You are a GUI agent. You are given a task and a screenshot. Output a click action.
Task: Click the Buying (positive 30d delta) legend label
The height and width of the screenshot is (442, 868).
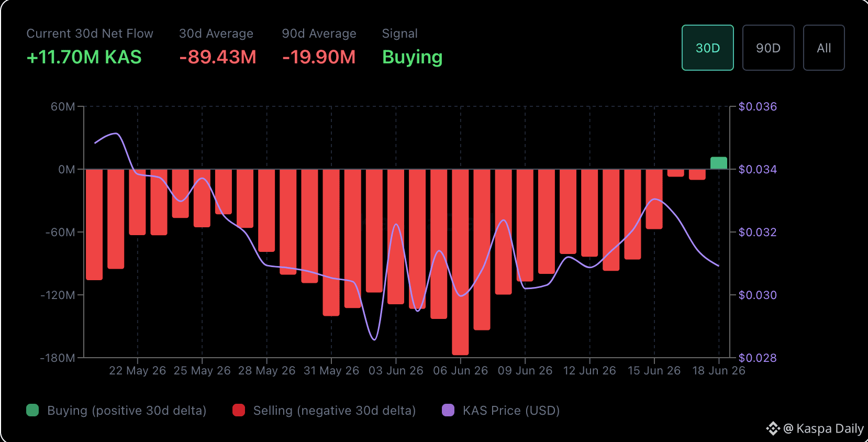127,411
